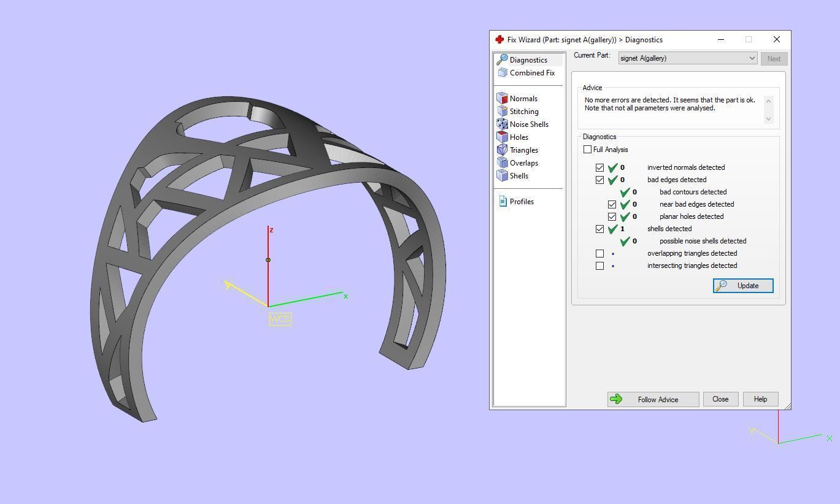Click the green checkmark beside noise shells
The height and width of the screenshot is (504, 840).
[x=625, y=240]
